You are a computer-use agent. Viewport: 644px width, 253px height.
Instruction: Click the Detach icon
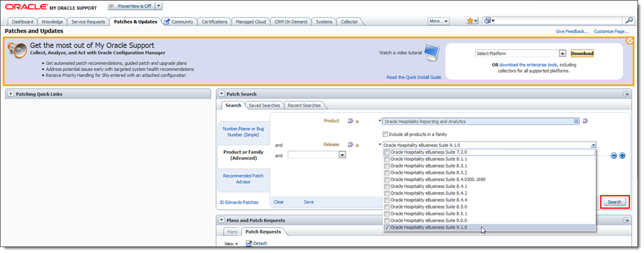pos(249,243)
